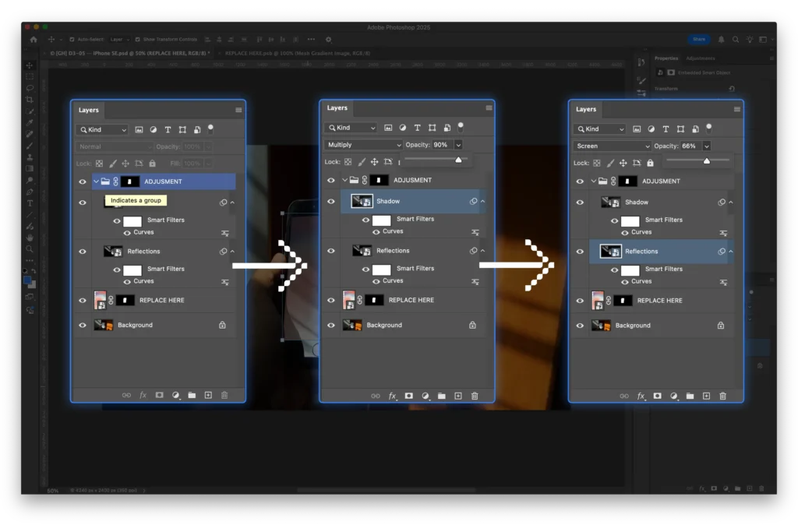
Task: Switch to the Properties panel tab
Action: click(x=666, y=58)
